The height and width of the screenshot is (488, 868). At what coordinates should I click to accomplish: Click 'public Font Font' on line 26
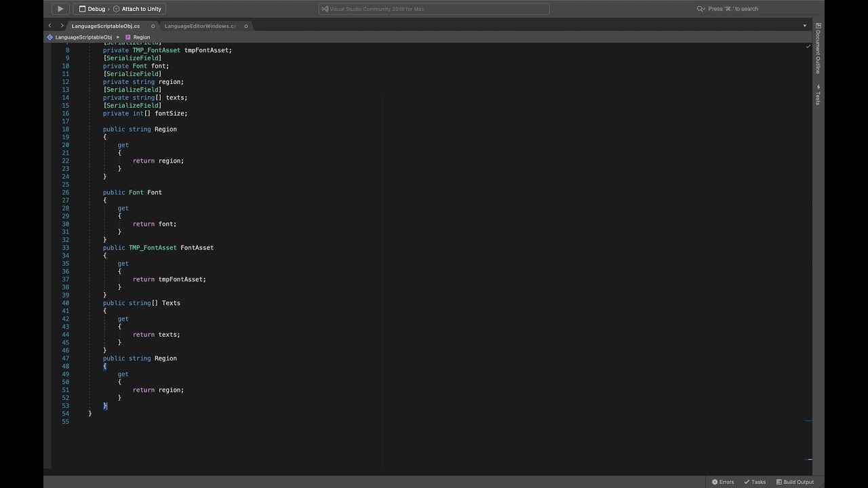[x=132, y=192]
